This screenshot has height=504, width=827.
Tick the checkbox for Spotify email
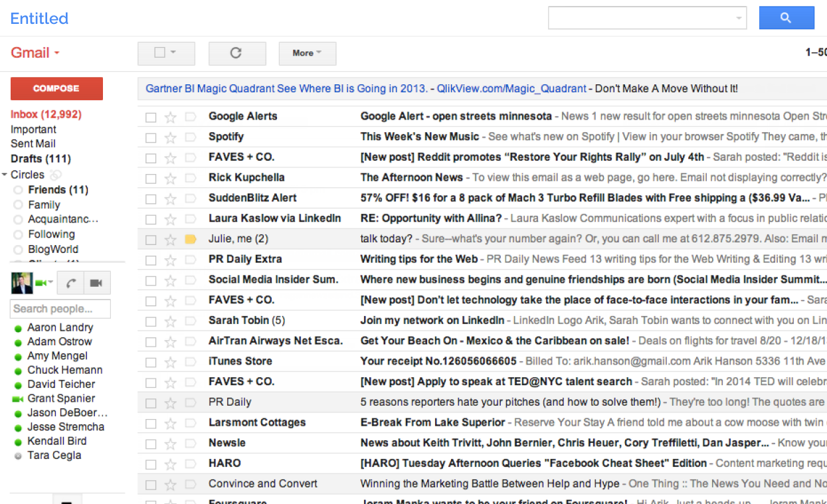point(151,137)
